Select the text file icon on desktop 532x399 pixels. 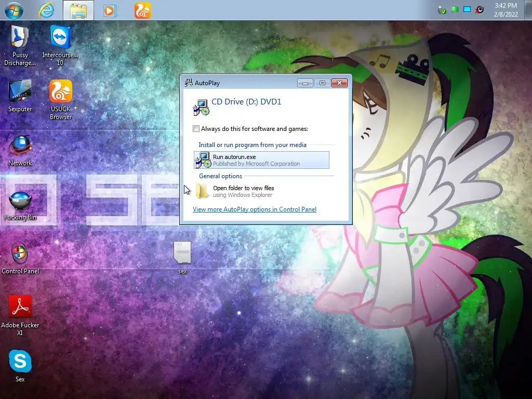coord(182,258)
